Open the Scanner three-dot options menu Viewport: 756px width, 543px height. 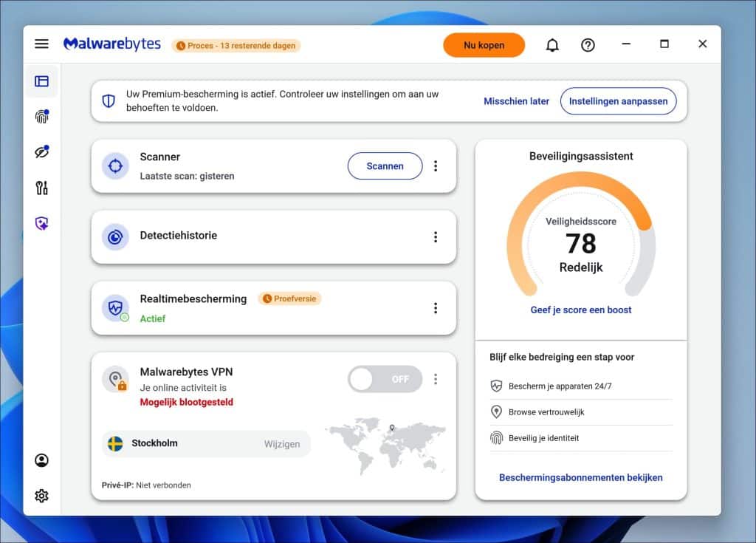tap(436, 165)
